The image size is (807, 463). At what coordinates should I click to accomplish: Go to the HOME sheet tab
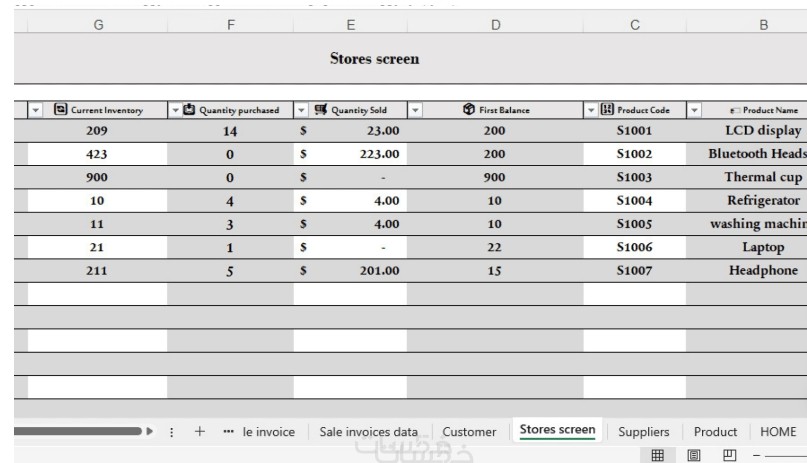[778, 432]
